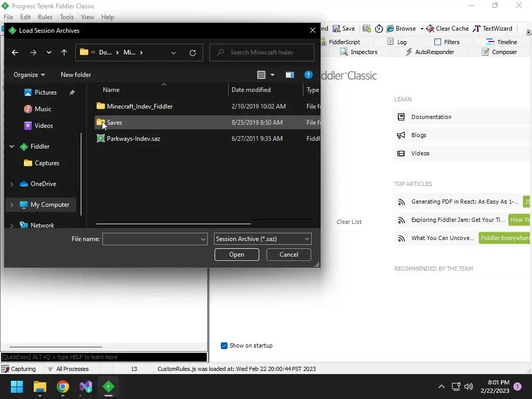This screenshot has height=399, width=532.
Task: Go back in Load Session Archives dialog
Action: click(x=15, y=52)
